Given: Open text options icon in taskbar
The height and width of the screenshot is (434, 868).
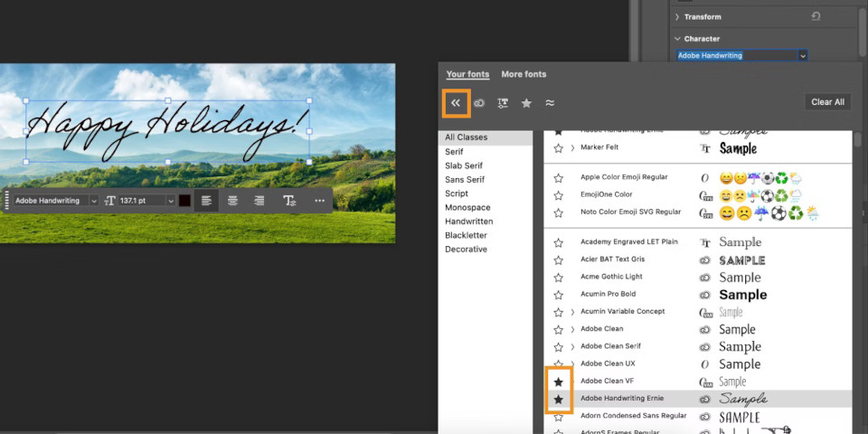Looking at the screenshot, I should pos(289,201).
